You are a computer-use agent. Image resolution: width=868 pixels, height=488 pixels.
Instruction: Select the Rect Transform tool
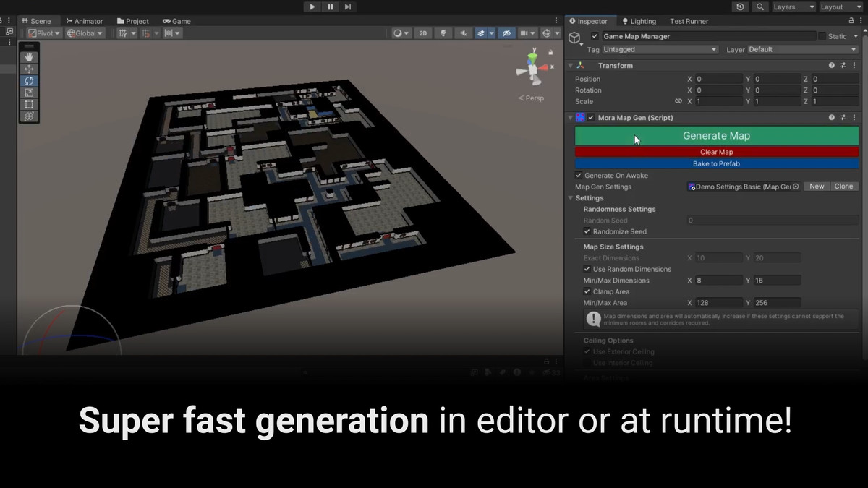29,105
